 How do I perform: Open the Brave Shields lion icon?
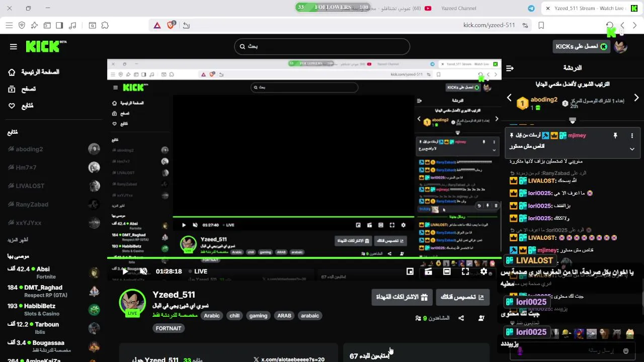click(x=171, y=25)
